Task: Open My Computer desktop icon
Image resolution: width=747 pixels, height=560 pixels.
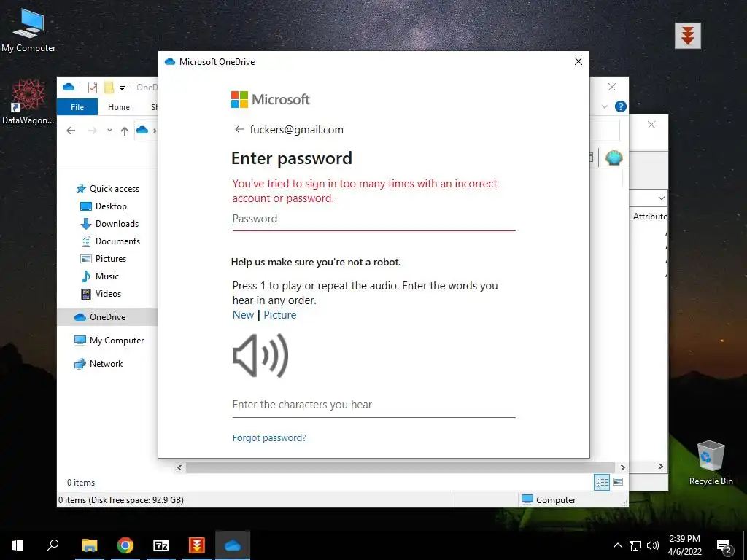Action: pos(28,29)
